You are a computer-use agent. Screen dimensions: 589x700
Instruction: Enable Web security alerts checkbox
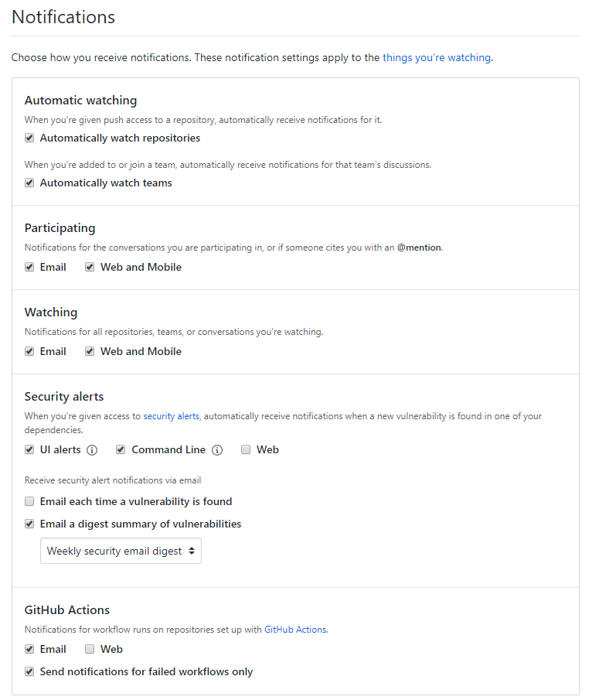click(x=246, y=450)
